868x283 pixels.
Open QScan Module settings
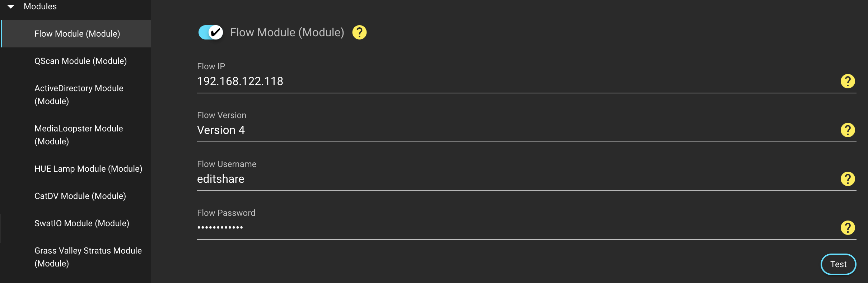coord(80,61)
